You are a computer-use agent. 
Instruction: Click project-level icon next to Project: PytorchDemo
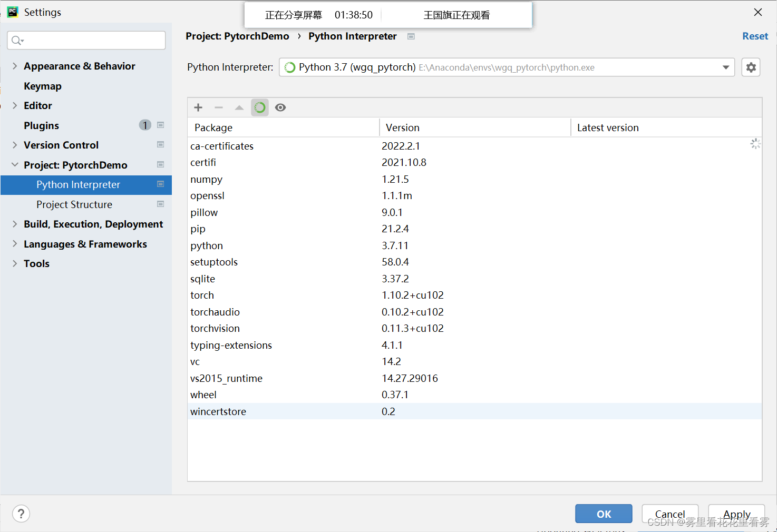pos(161,164)
